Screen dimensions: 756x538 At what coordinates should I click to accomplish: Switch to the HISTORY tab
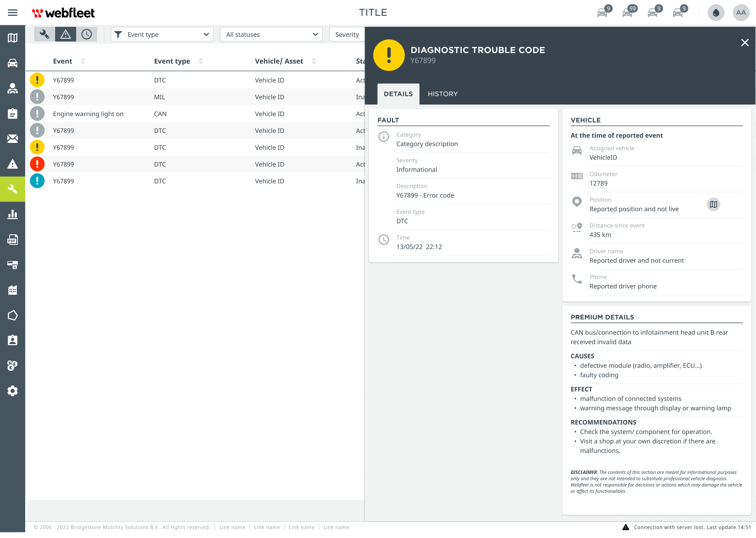click(x=443, y=94)
